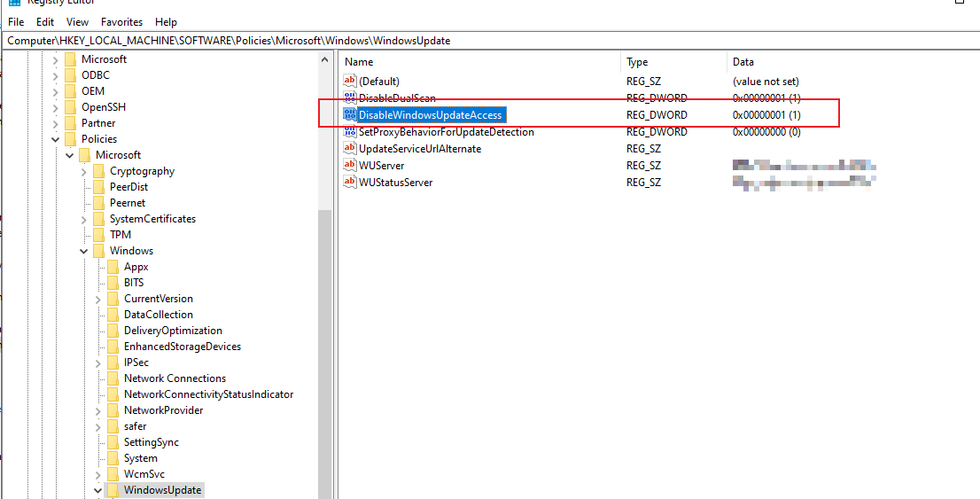Expand the ODBC key

click(55, 75)
